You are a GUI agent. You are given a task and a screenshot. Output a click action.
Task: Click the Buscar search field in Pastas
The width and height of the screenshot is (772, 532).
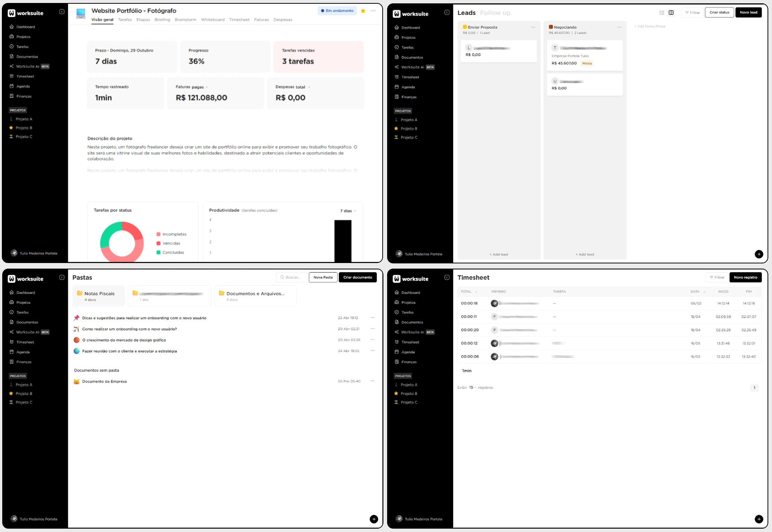(x=292, y=277)
